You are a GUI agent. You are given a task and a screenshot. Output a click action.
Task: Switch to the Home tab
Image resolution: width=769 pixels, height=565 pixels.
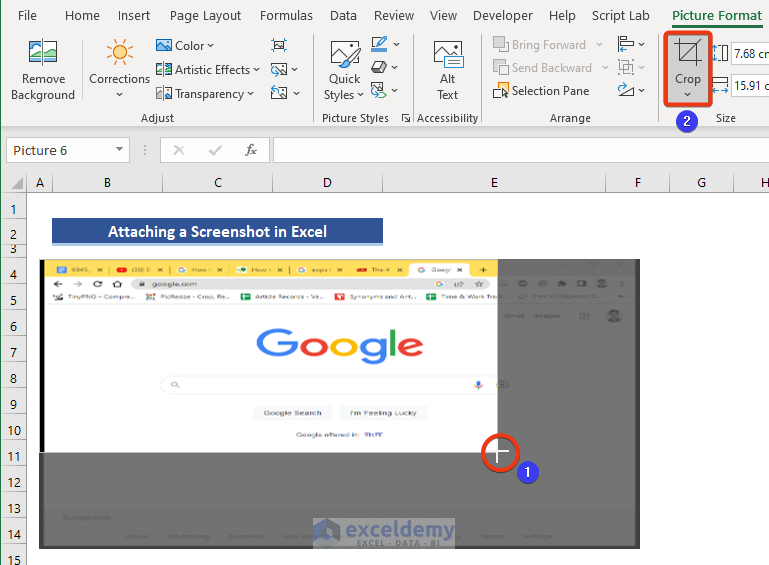pyautogui.click(x=82, y=16)
